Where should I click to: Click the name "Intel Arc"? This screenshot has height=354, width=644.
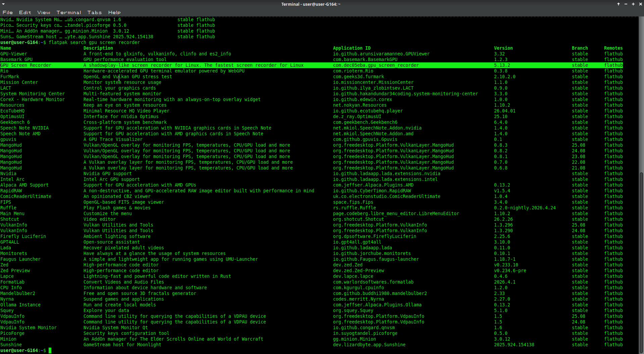(12, 180)
